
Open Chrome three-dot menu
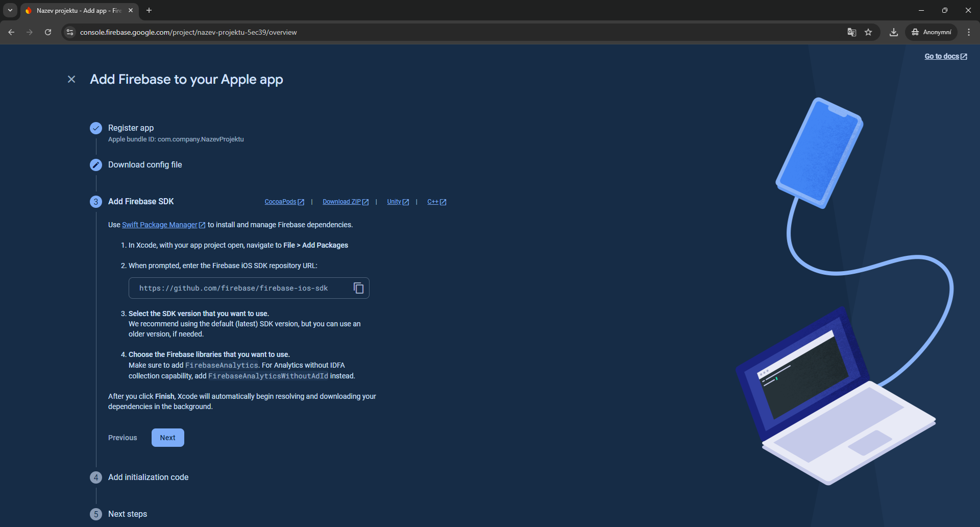968,32
